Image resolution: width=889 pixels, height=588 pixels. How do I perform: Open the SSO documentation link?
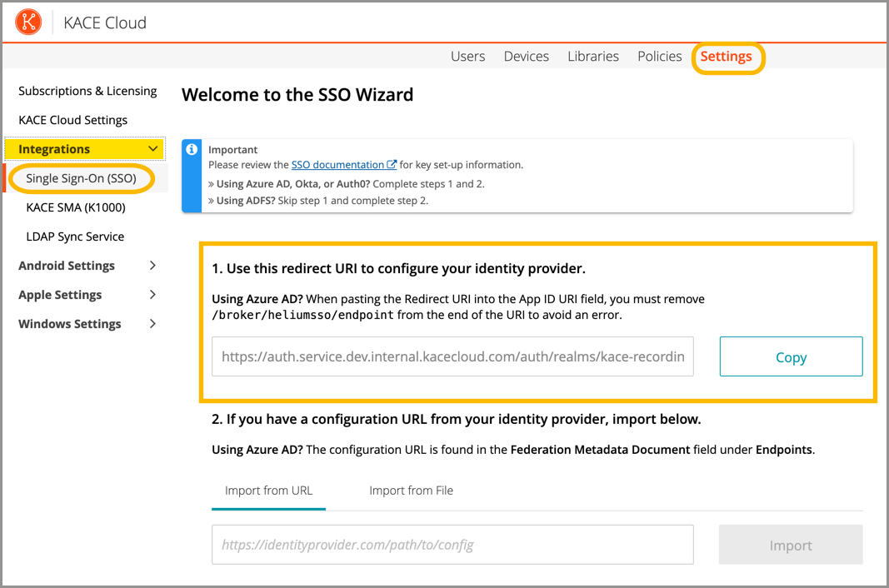tap(337, 165)
